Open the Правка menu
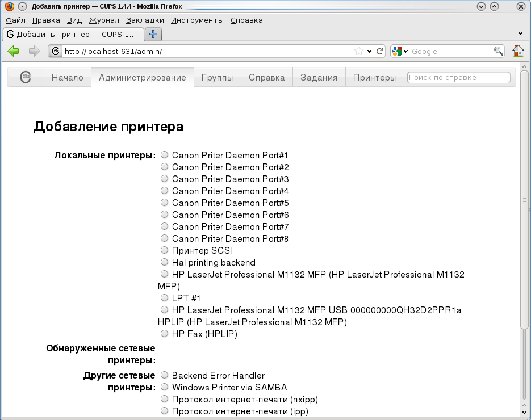The image size is (531, 420). (46, 20)
